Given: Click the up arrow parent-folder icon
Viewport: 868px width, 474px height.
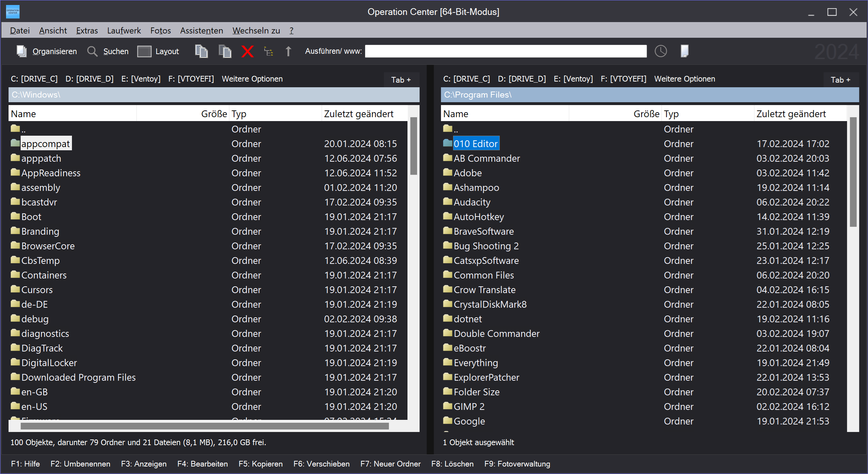Looking at the screenshot, I should 288,51.
